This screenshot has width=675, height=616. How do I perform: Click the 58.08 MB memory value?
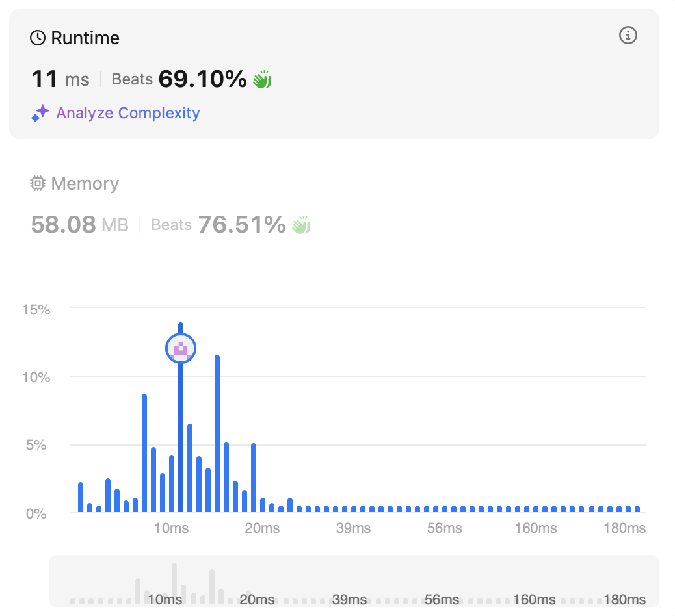point(79,225)
